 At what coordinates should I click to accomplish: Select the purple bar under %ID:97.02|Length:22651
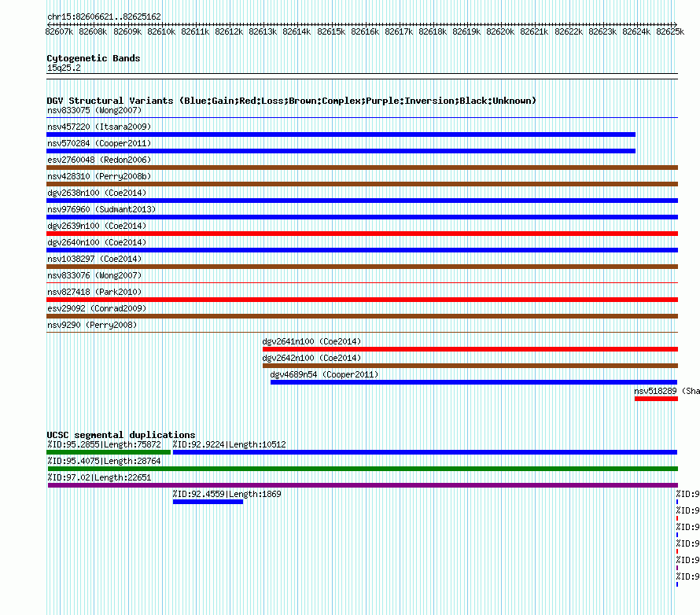pyautogui.click(x=363, y=485)
